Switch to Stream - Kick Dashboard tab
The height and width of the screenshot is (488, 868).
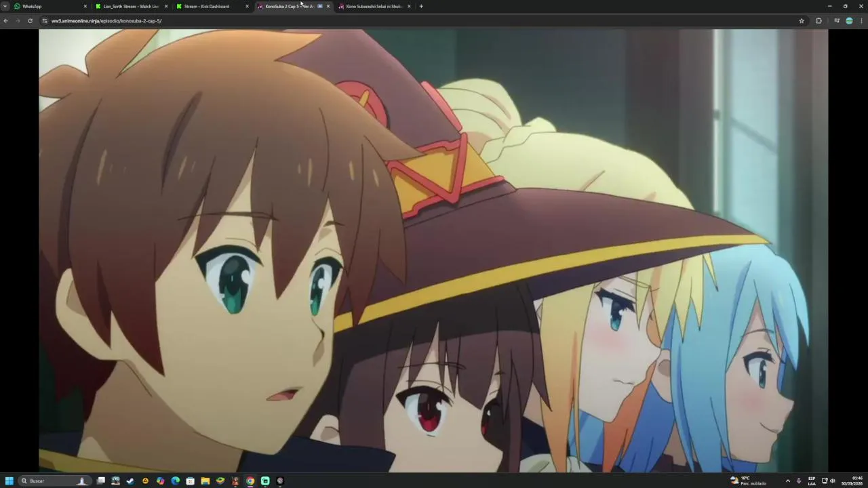tap(212, 6)
